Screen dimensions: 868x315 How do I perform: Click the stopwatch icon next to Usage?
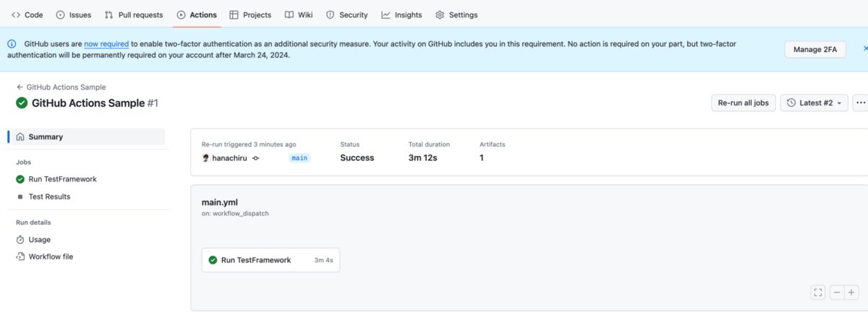tap(20, 239)
